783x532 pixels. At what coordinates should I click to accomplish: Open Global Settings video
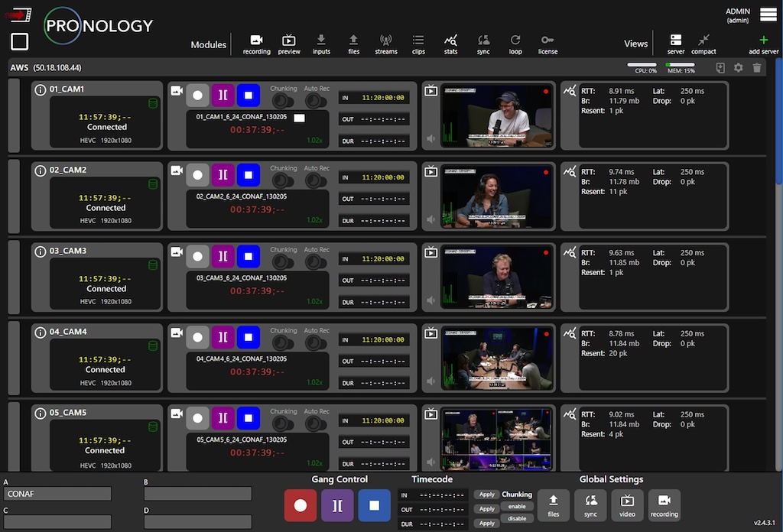(x=627, y=505)
